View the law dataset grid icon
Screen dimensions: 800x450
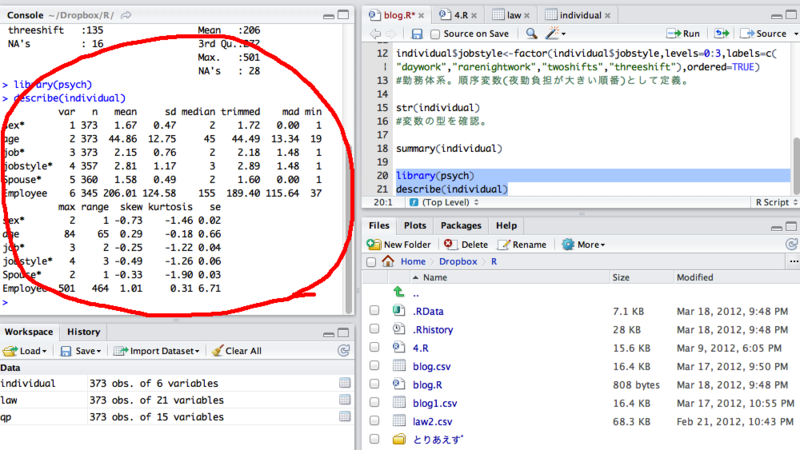tap(344, 399)
